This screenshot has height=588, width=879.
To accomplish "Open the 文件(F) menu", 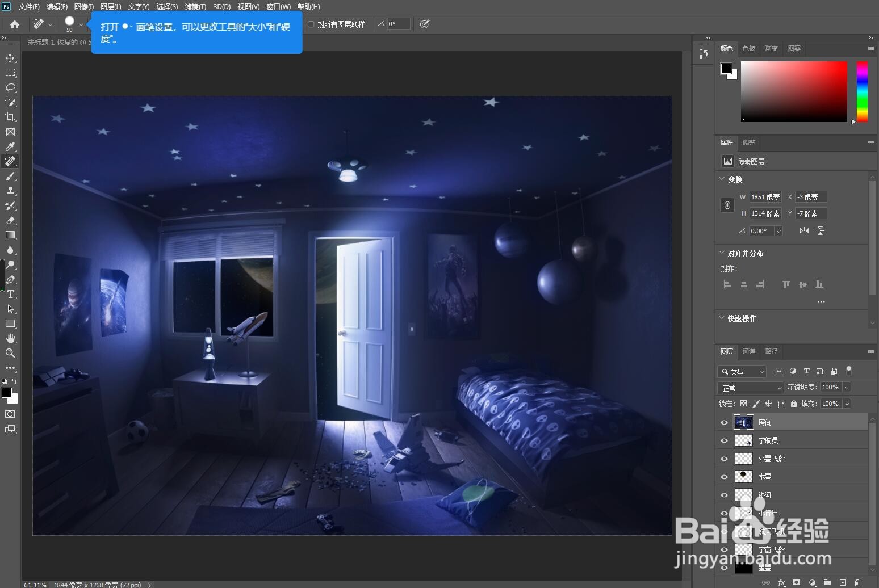I will click(29, 7).
